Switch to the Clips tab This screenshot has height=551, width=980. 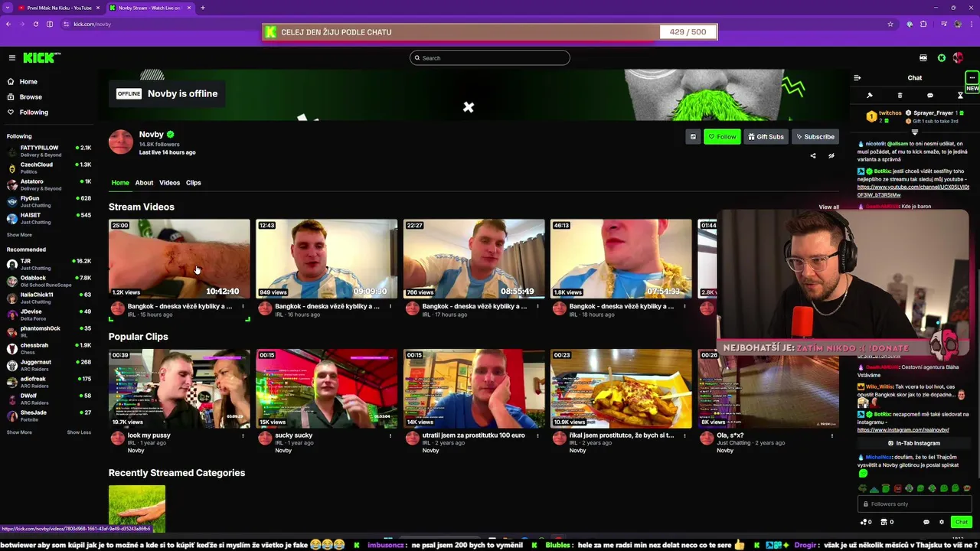(x=193, y=183)
